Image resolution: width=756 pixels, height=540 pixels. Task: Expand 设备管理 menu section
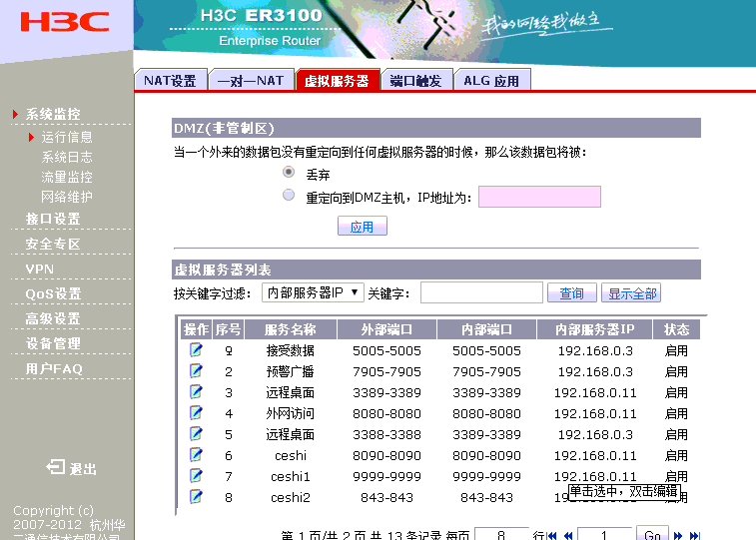tap(53, 343)
